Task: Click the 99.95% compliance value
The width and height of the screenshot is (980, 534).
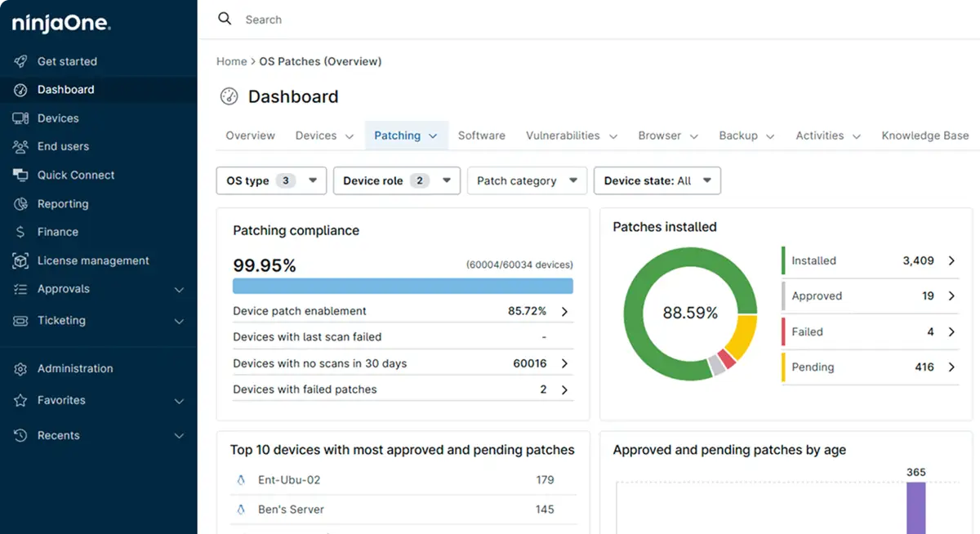Action: tap(265, 265)
